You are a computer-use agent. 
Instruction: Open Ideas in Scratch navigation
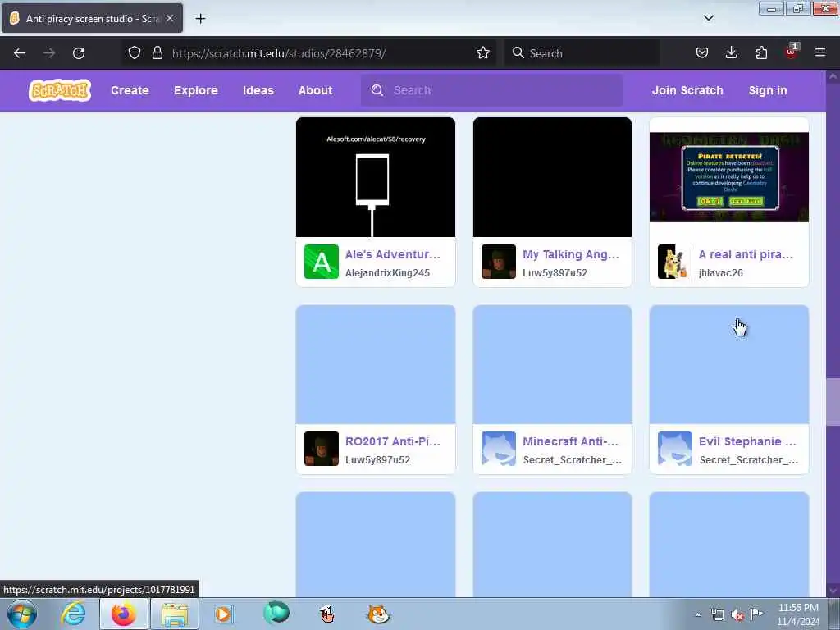pos(258,90)
